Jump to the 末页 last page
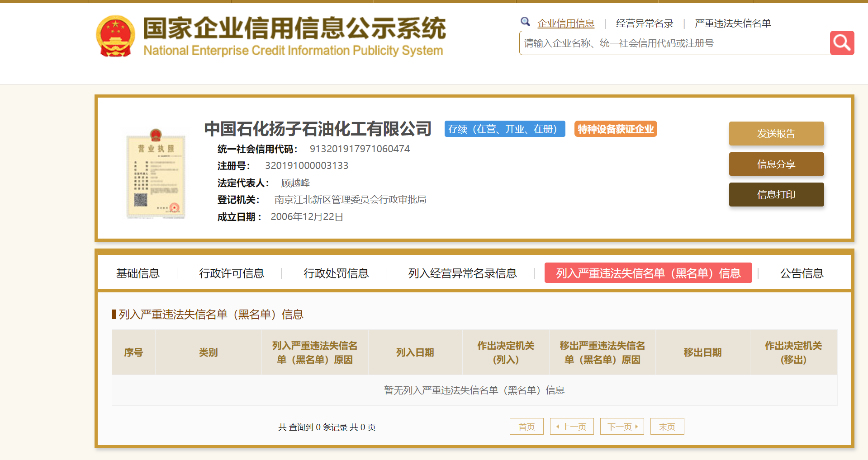 (667, 427)
